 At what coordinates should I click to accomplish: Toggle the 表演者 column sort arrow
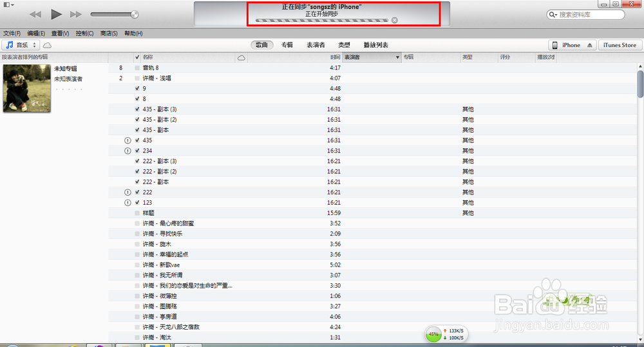coord(397,57)
